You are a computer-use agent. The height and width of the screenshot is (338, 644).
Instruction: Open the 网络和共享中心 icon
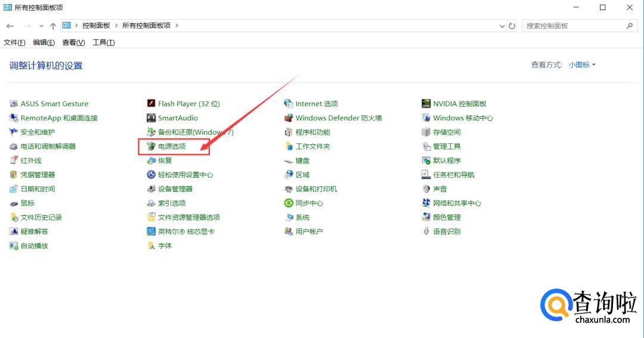(x=426, y=203)
